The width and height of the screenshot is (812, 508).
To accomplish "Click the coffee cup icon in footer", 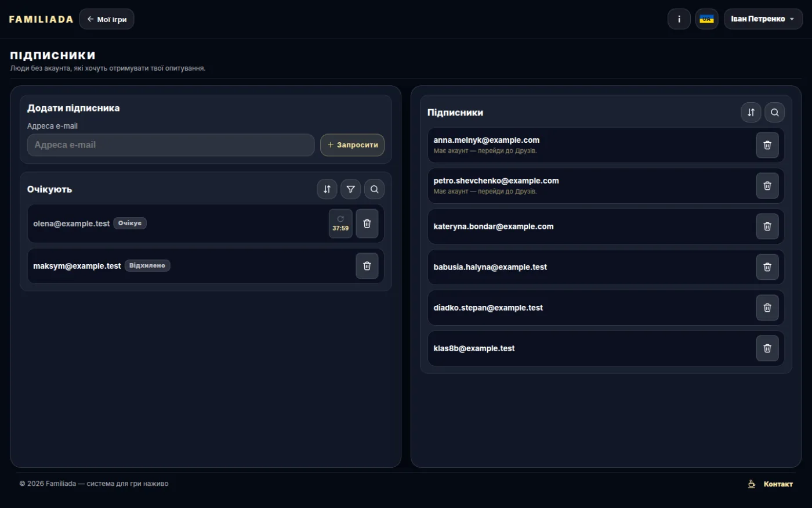I will coord(751,484).
